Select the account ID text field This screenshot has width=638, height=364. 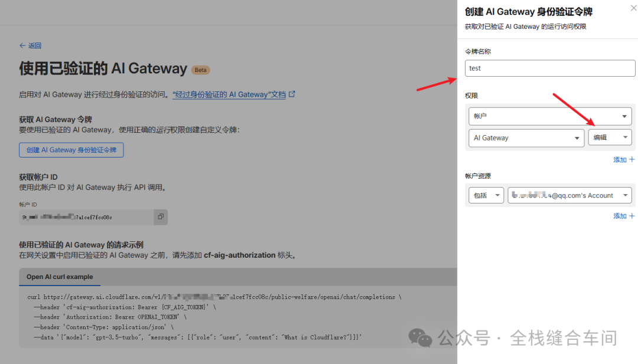[x=86, y=217]
